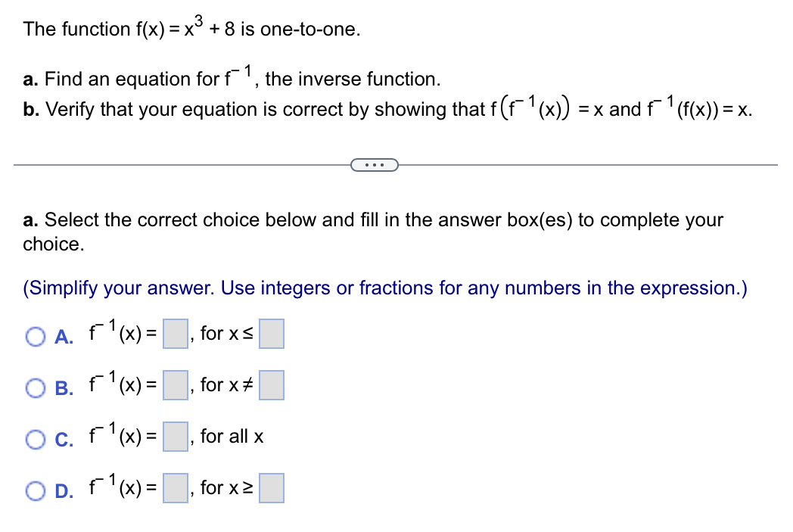Click the inverse function box in choice D
This screenshot has height=532, width=793.
(175, 488)
